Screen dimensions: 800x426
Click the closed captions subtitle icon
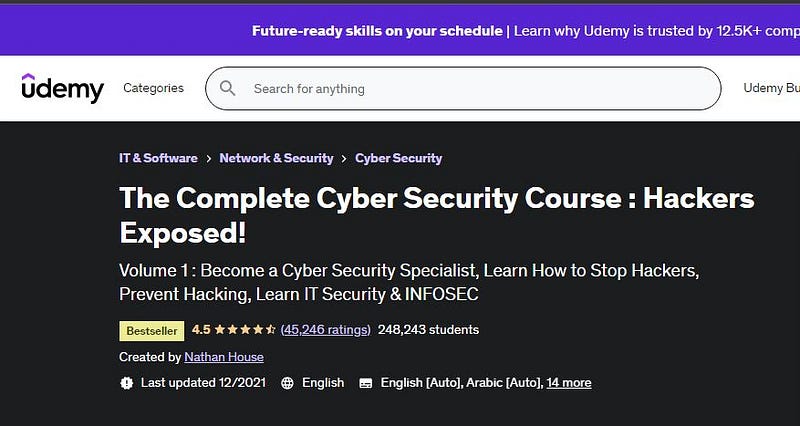click(365, 383)
